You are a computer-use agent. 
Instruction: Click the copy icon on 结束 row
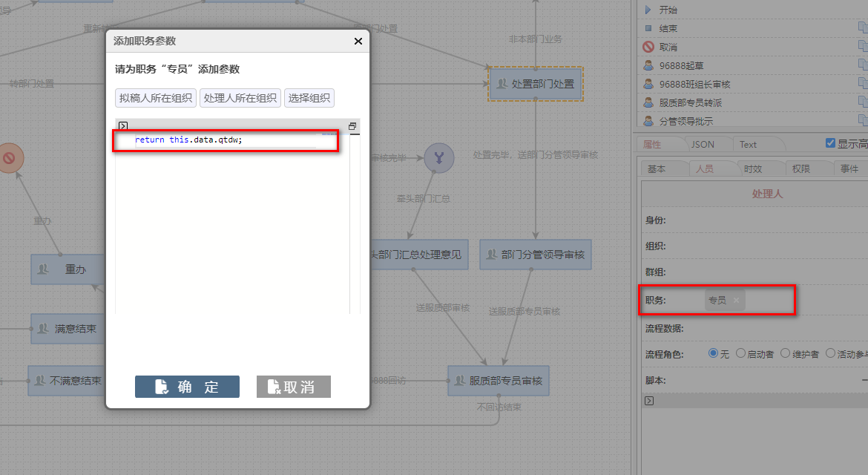pyautogui.click(x=863, y=27)
